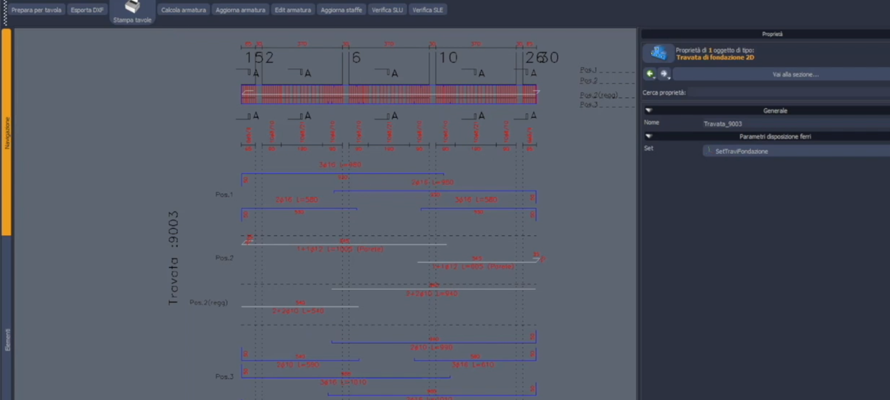
Task: Open the Set dropdown showing SetTraviFondazione
Action: coord(796,151)
